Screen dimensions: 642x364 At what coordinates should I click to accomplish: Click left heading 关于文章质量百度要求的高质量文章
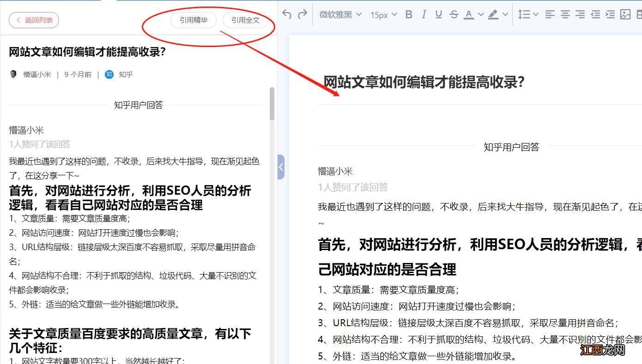[130, 340]
